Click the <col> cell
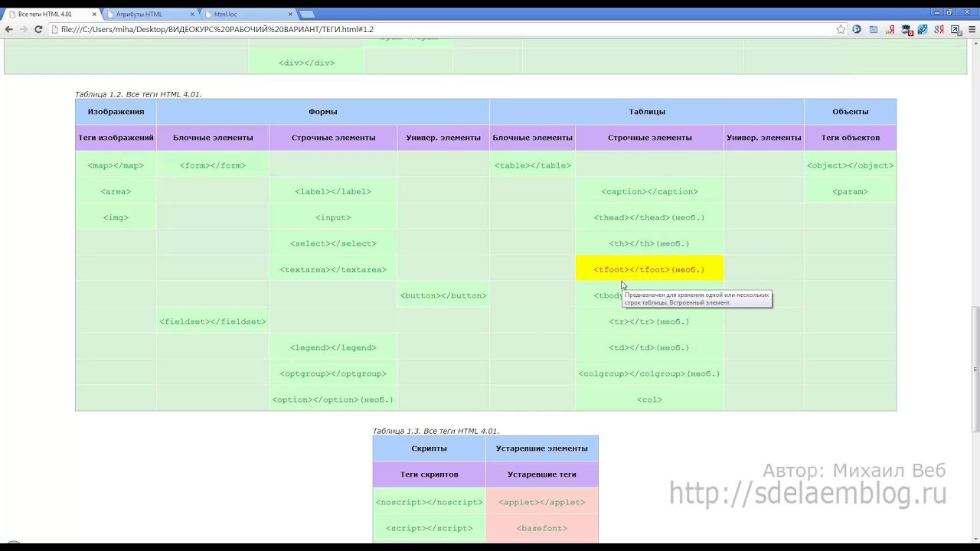Image resolution: width=980 pixels, height=551 pixels. point(649,399)
